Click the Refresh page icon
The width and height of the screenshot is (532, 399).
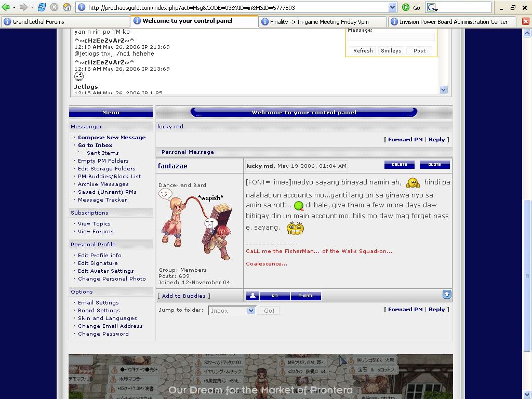[x=42, y=7]
